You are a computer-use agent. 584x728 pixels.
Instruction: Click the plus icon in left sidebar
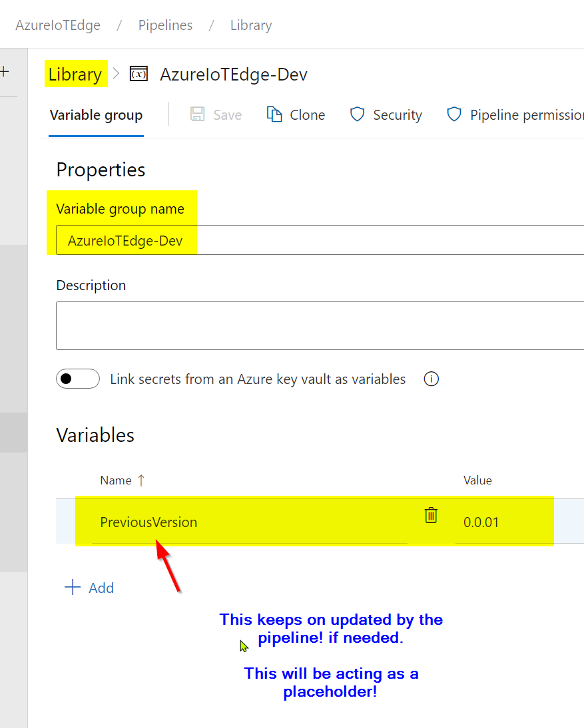tap(5, 71)
